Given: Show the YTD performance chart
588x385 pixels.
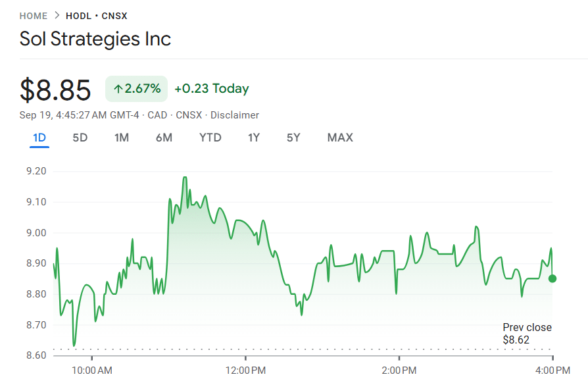Looking at the screenshot, I should pyautogui.click(x=210, y=138).
